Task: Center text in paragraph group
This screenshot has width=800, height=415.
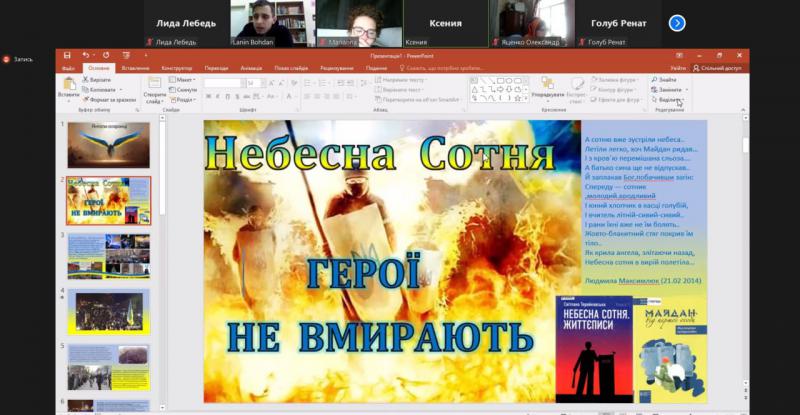Action: 317,96
